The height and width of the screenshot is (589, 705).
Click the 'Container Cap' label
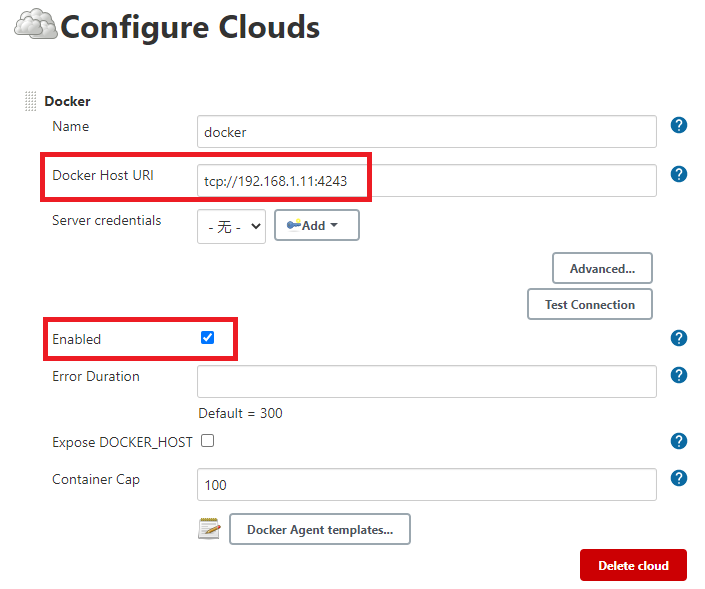tap(96, 479)
